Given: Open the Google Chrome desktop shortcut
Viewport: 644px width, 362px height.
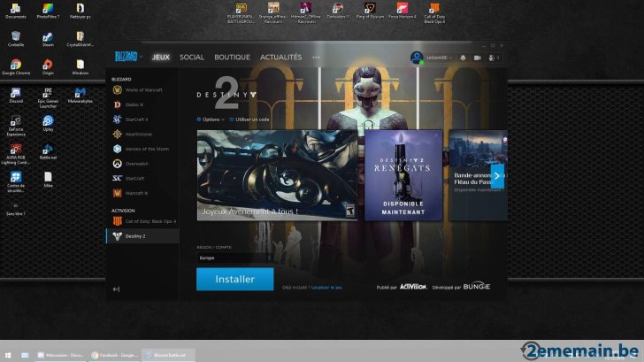Looking at the screenshot, I should (16, 67).
